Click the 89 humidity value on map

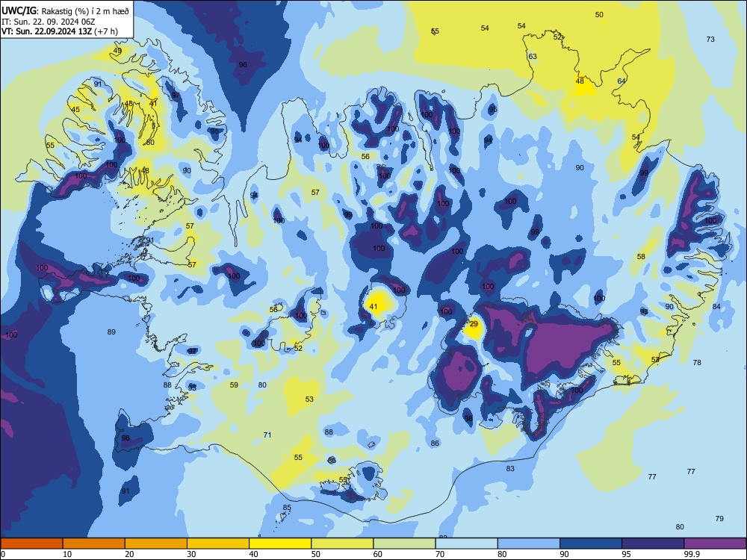[x=111, y=332]
